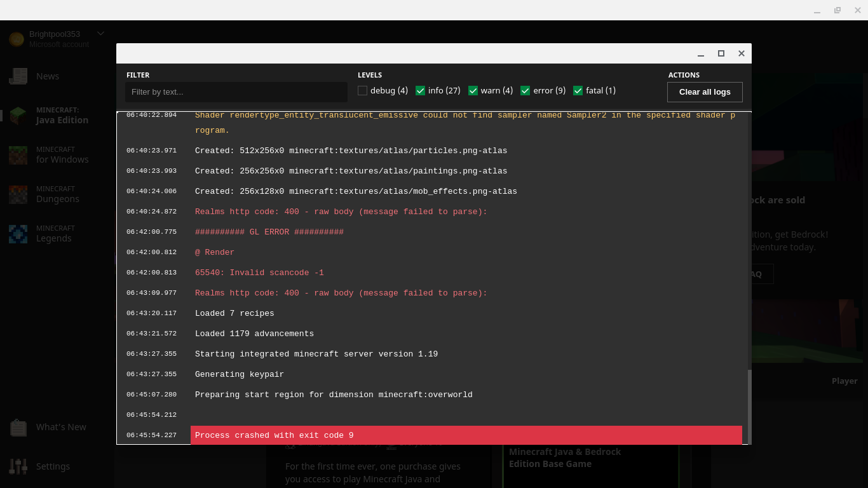Disable the warn log level checkbox
868x488 pixels.
(x=473, y=91)
